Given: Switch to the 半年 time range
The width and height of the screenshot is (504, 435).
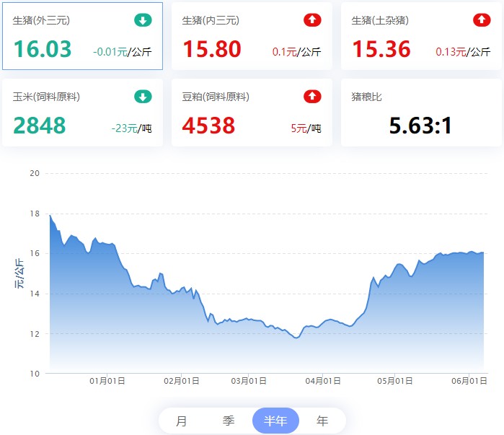Looking at the screenshot, I should point(275,421).
